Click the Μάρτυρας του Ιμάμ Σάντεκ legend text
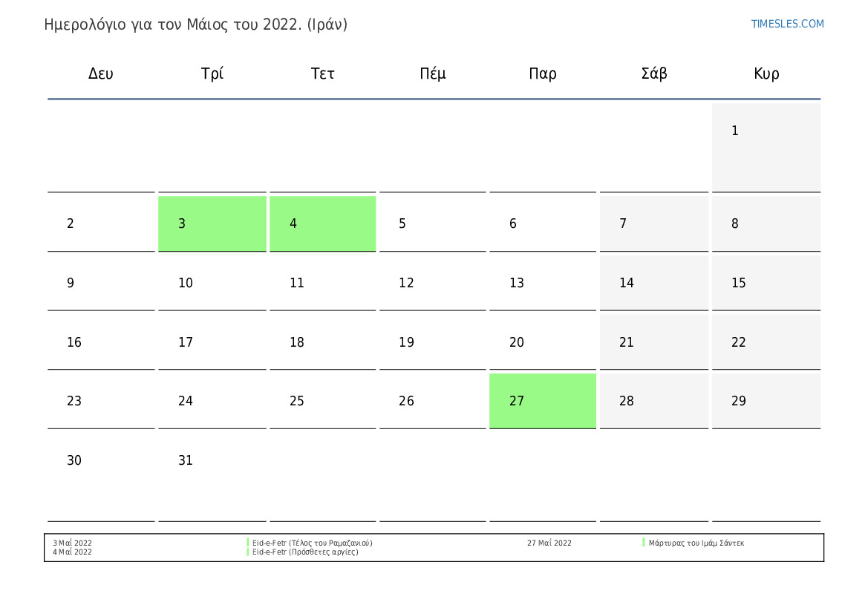 pos(696,543)
